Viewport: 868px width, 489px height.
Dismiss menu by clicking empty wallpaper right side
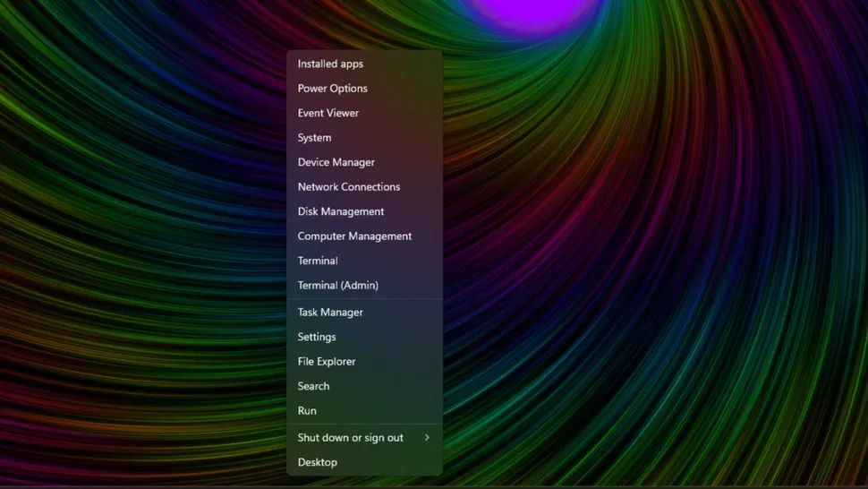point(698,269)
